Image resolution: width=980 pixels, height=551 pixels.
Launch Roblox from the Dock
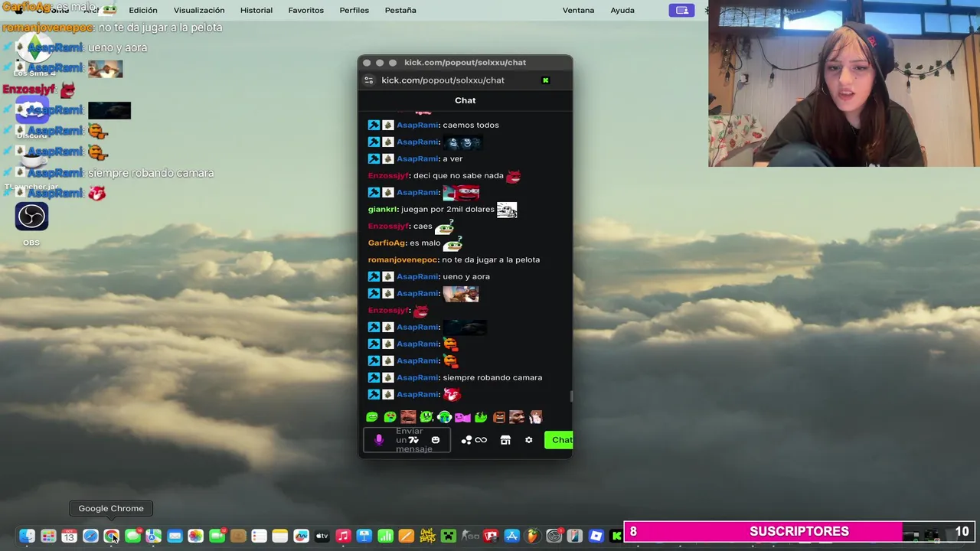pos(596,536)
